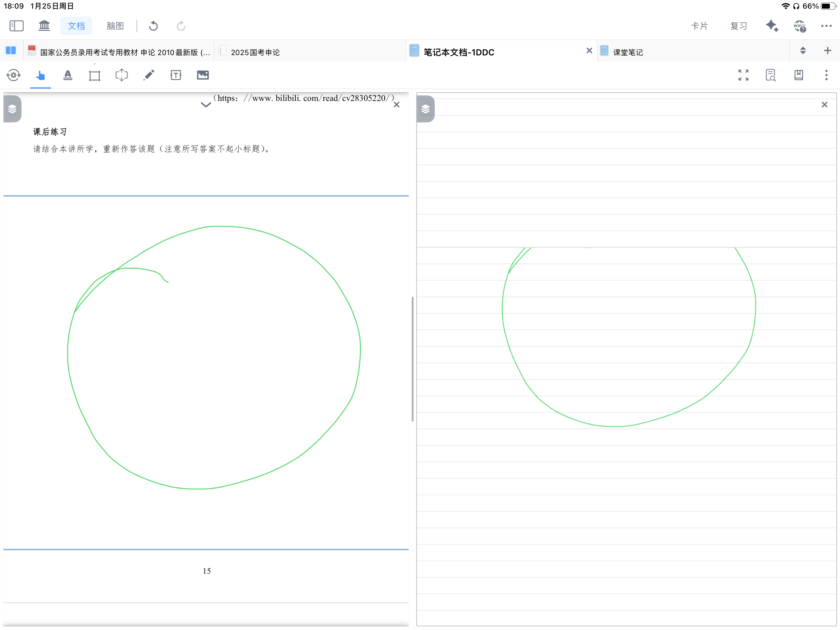840x630 pixels.
Task: Select the text box tool
Action: 176,75
